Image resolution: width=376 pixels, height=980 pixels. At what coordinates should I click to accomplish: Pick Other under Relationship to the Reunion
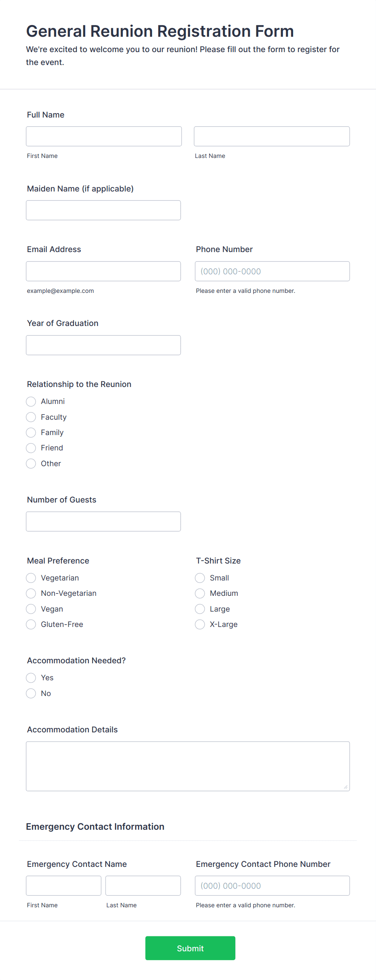click(31, 463)
